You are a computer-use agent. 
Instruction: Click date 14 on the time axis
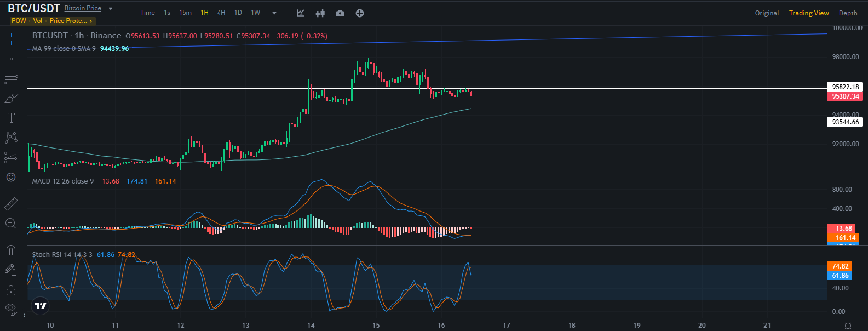(311, 326)
